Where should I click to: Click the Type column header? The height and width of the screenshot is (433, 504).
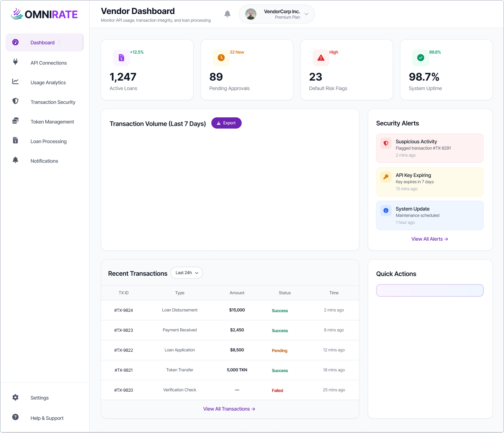[x=180, y=293]
